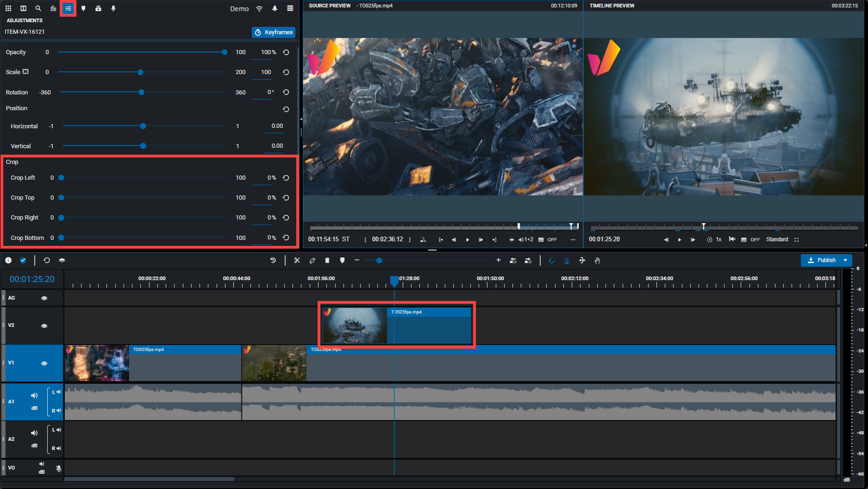Hide the V2 video track
Screen dimensions: 868x489
pos(44,326)
